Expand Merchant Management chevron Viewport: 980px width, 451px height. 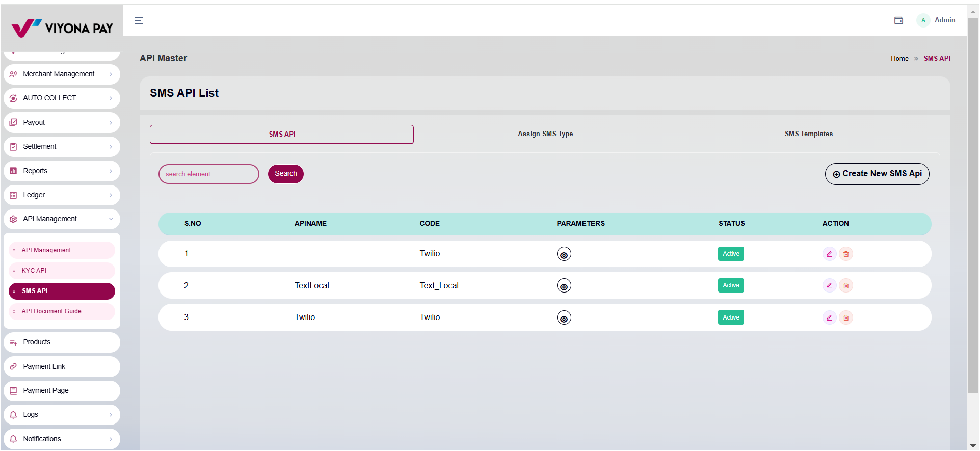pyautogui.click(x=111, y=74)
